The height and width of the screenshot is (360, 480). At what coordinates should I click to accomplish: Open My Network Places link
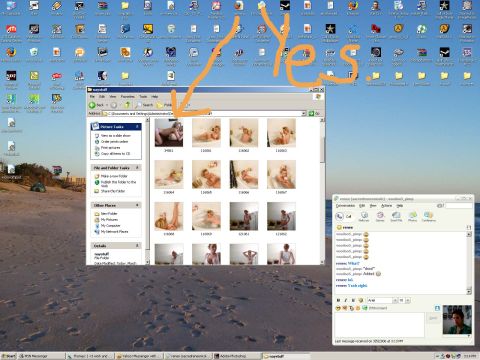click(x=114, y=232)
